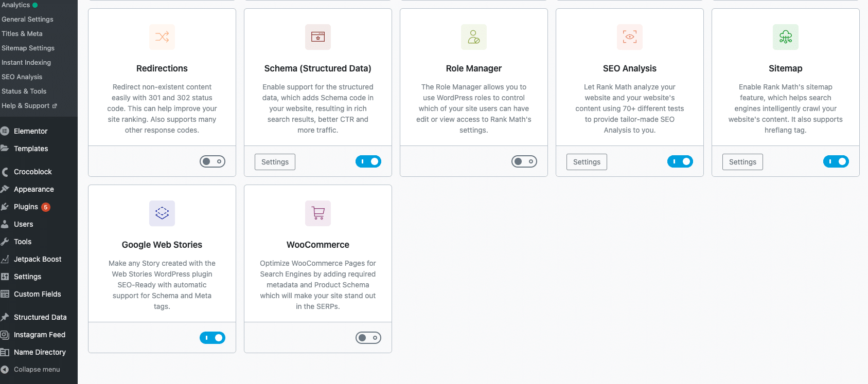Click the Jetpack Boost sidebar icon
Viewport: 868px width, 384px height.
5,259
